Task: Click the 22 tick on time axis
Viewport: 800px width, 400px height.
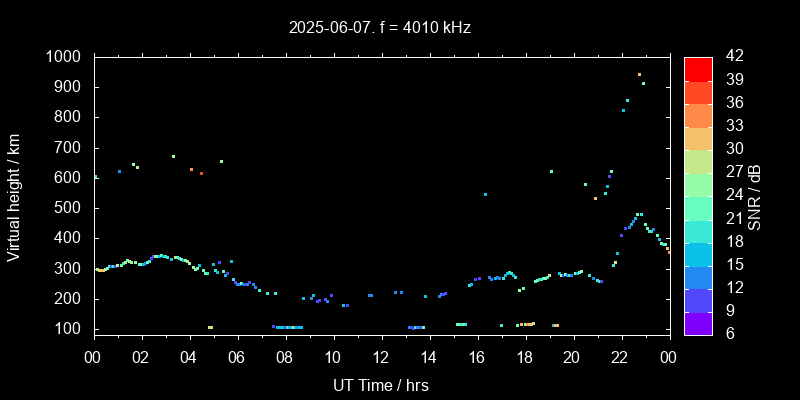Action: pyautogui.click(x=620, y=355)
